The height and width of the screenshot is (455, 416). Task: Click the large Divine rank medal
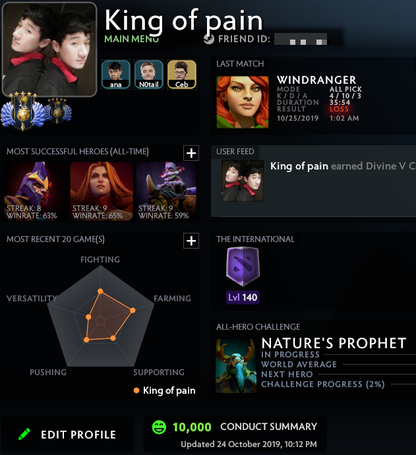(x=22, y=111)
